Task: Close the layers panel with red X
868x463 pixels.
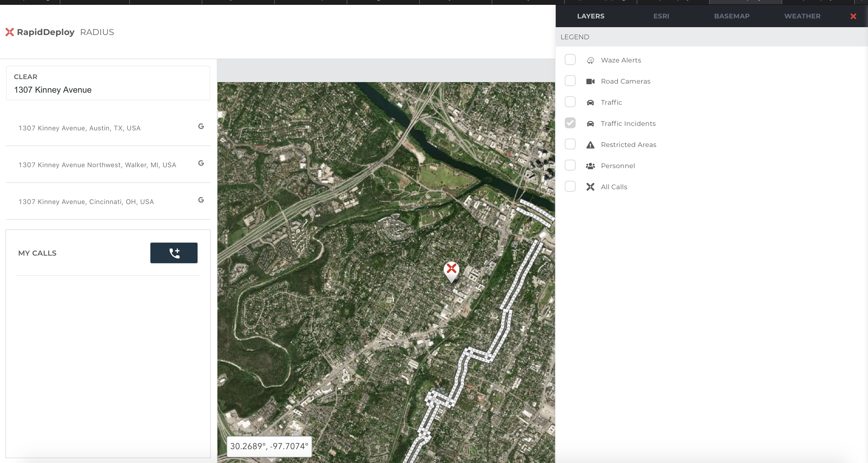Action: pos(853,16)
